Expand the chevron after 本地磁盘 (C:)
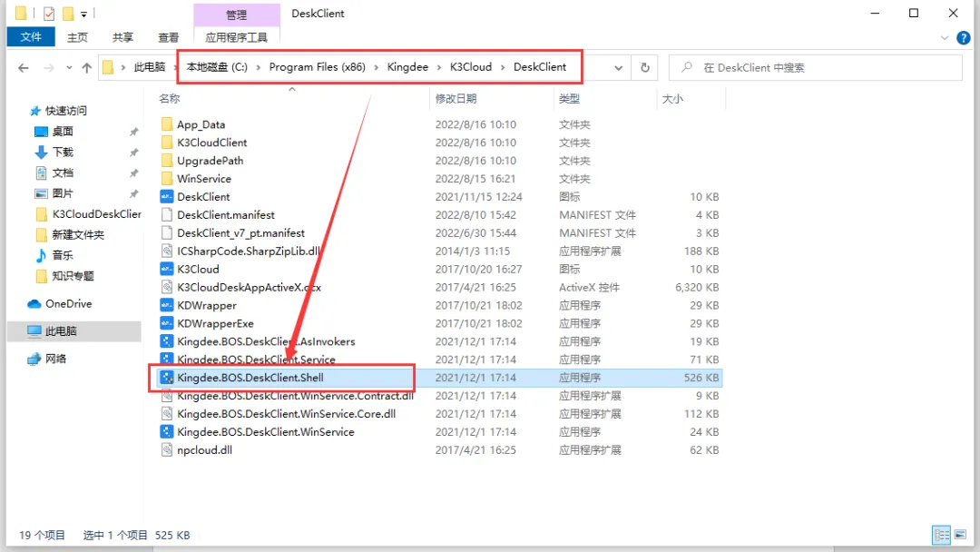 click(258, 67)
